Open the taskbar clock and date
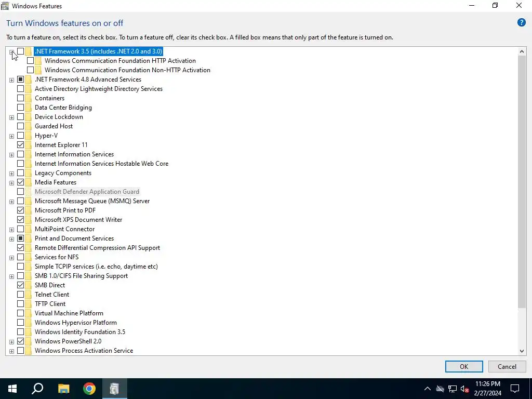 pyautogui.click(x=487, y=389)
